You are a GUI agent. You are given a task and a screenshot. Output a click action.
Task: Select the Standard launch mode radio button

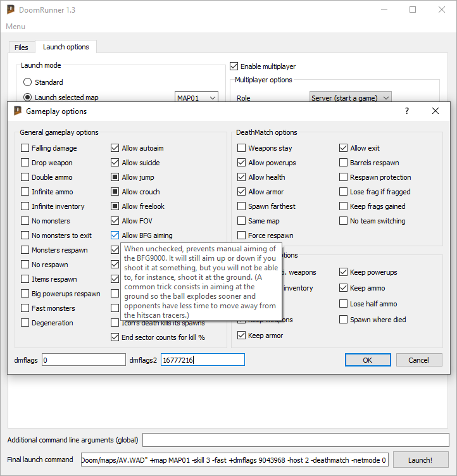tap(27, 82)
